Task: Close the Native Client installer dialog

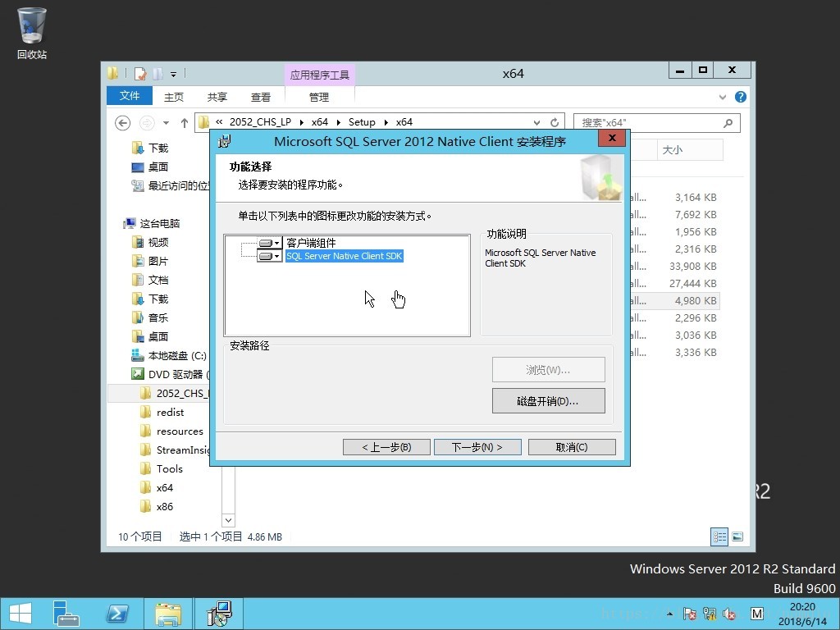Action: (613, 138)
